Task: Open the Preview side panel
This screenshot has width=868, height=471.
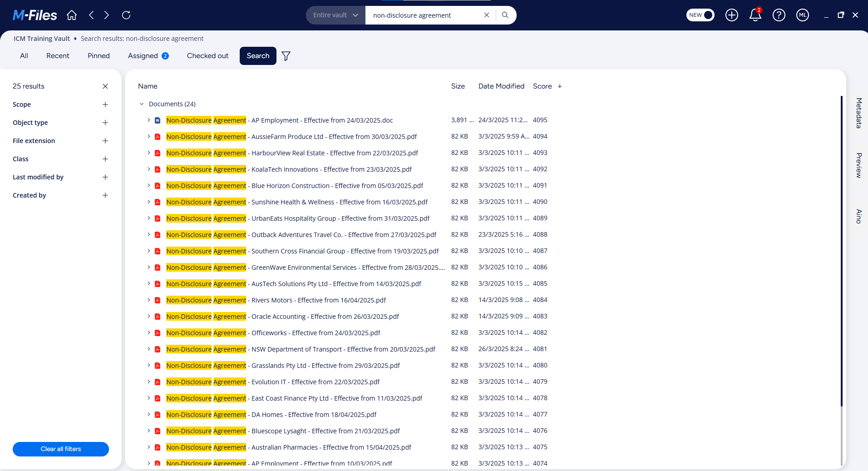Action: tap(858, 165)
